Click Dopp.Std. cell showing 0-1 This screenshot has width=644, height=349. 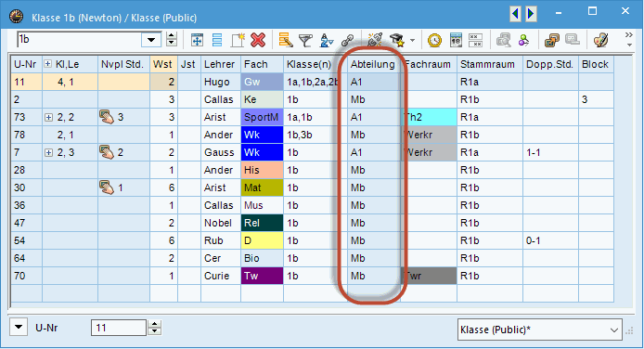pos(550,240)
